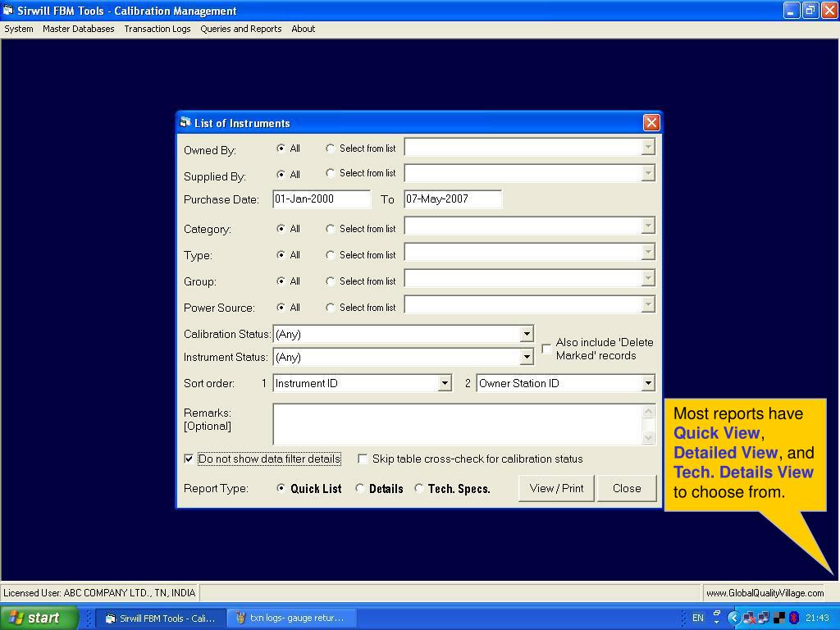Click the txn logs taskbar item icon
The width and height of the screenshot is (840, 630).
[x=240, y=618]
